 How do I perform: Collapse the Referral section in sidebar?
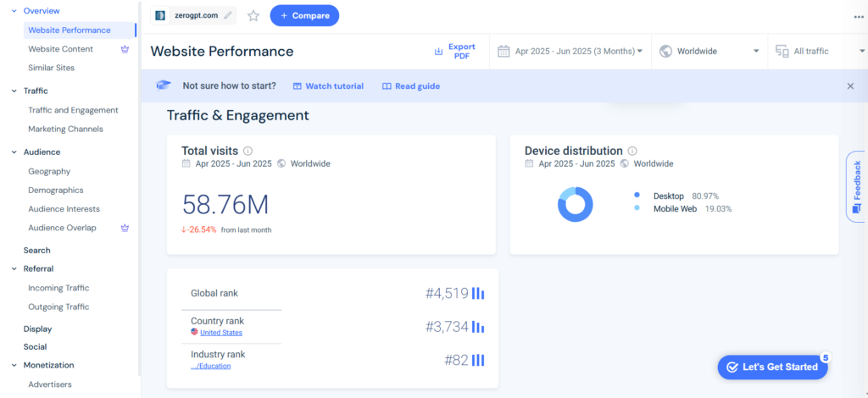click(x=14, y=268)
